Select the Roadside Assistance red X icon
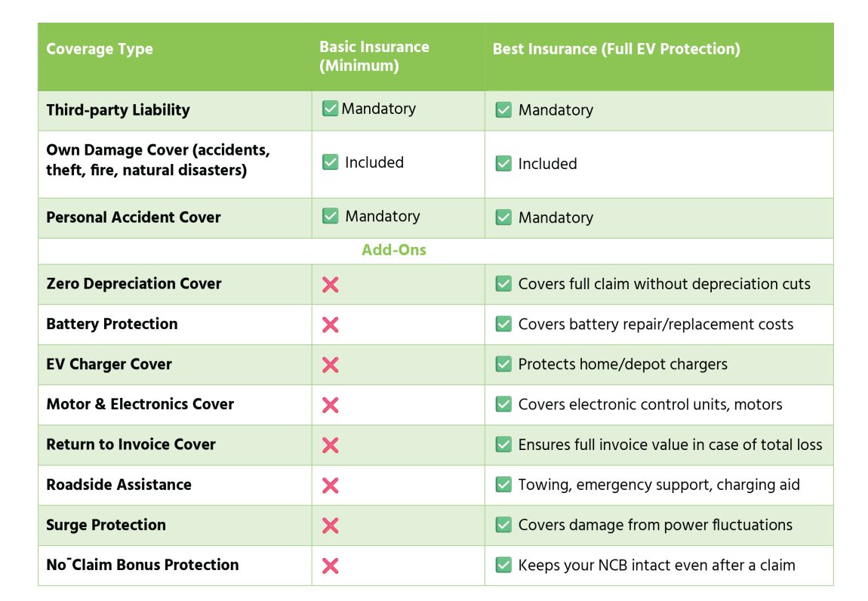Image resolution: width=868 pixels, height=601 pixels. (x=330, y=485)
